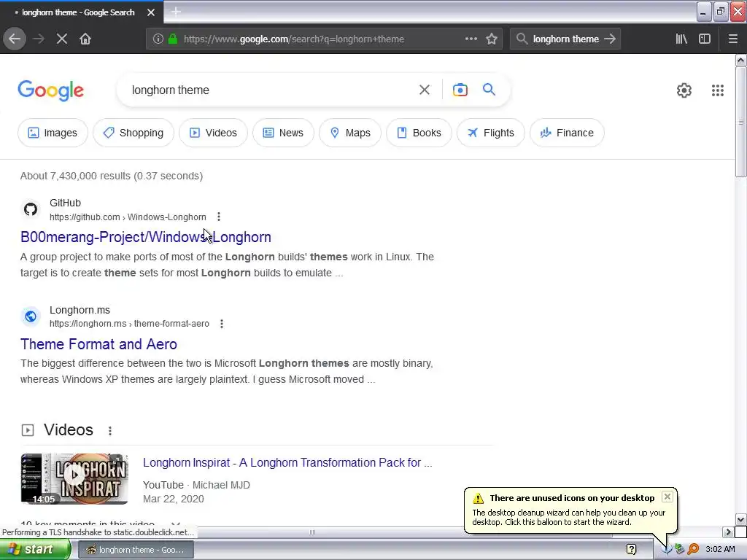Click the help question mark tray icon
Viewport: 747px width, 560px height.
click(x=631, y=550)
